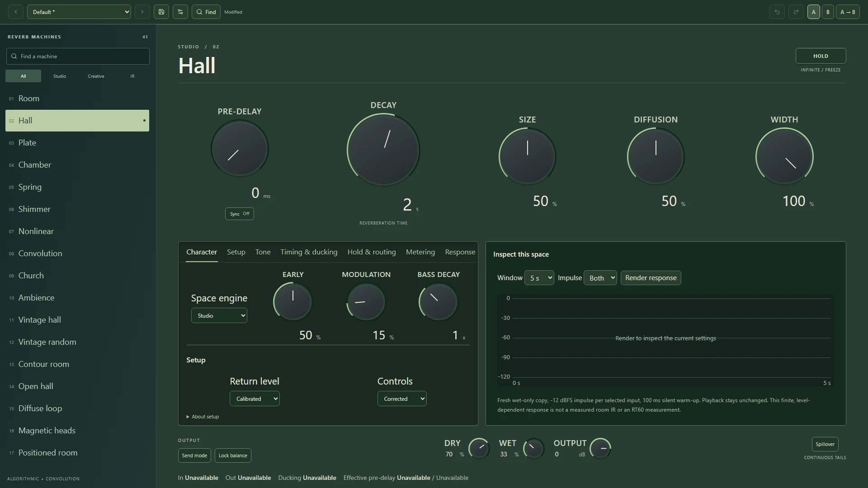Image resolution: width=868 pixels, height=488 pixels.
Task: Click the Pre-Delay knob
Action: (x=240, y=148)
